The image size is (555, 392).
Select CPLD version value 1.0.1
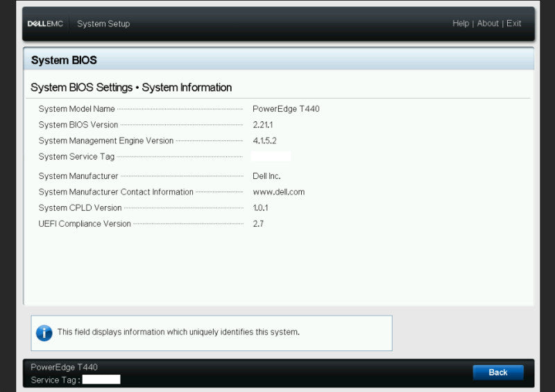click(261, 208)
